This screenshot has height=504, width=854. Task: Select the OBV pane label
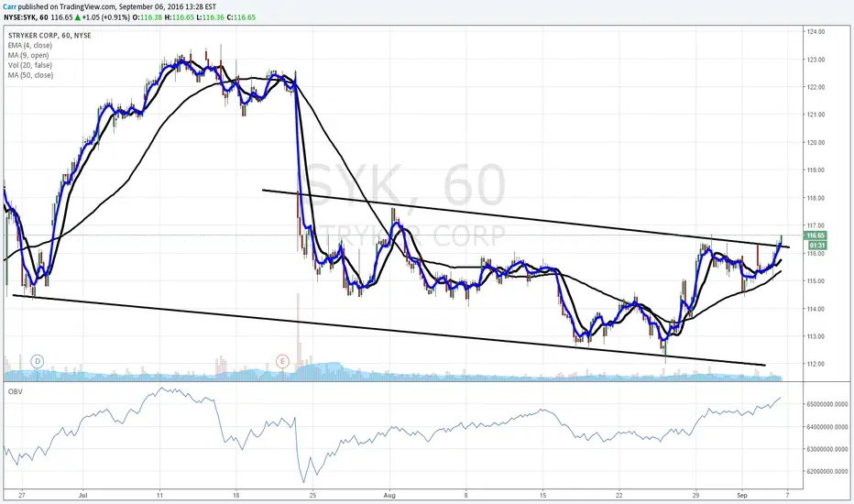(16, 392)
